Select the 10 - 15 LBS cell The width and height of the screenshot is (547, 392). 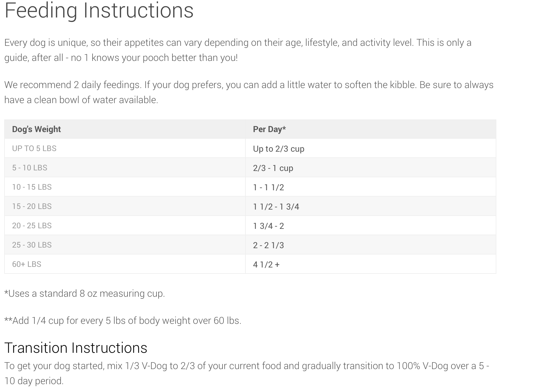[x=32, y=187]
